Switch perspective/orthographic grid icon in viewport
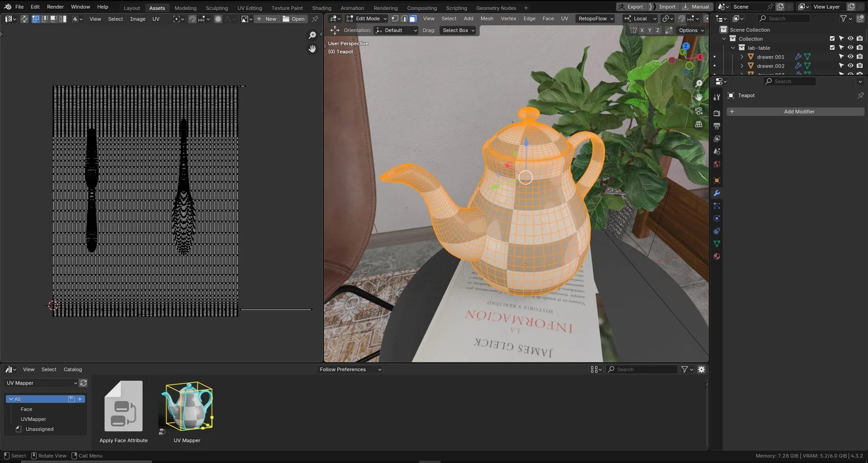This screenshot has height=463, width=868. pos(699,124)
